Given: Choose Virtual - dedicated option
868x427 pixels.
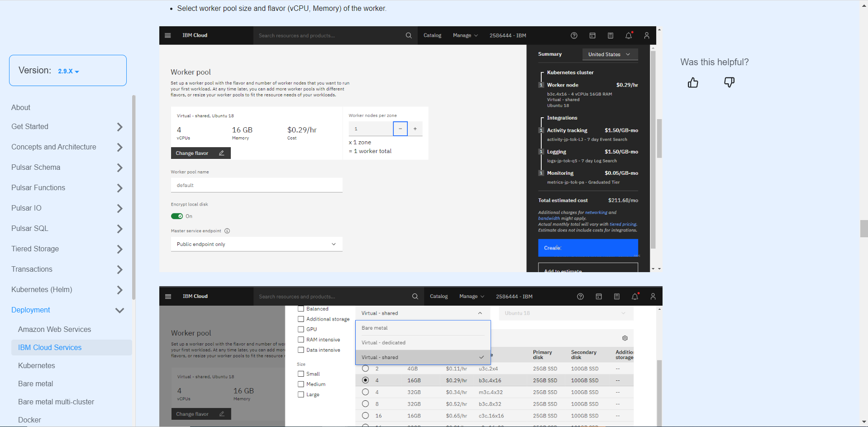Looking at the screenshot, I should click(x=423, y=343).
